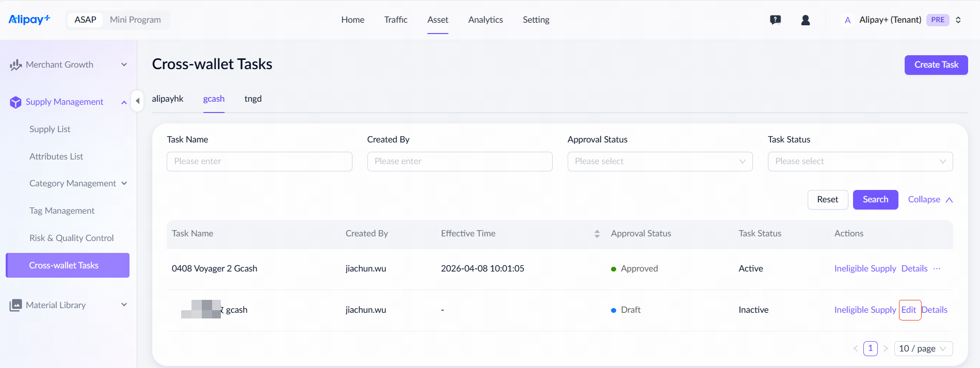This screenshot has width=980, height=368.
Task: Click the Material Library image icon
Action: tap(15, 305)
